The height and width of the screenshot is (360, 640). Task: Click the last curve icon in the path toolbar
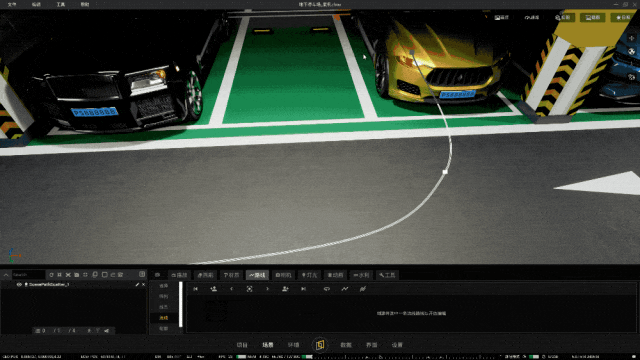362,289
